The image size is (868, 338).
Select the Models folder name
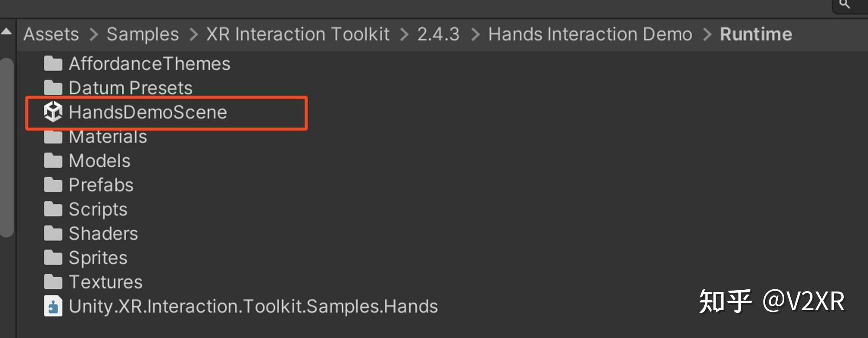[100, 161]
